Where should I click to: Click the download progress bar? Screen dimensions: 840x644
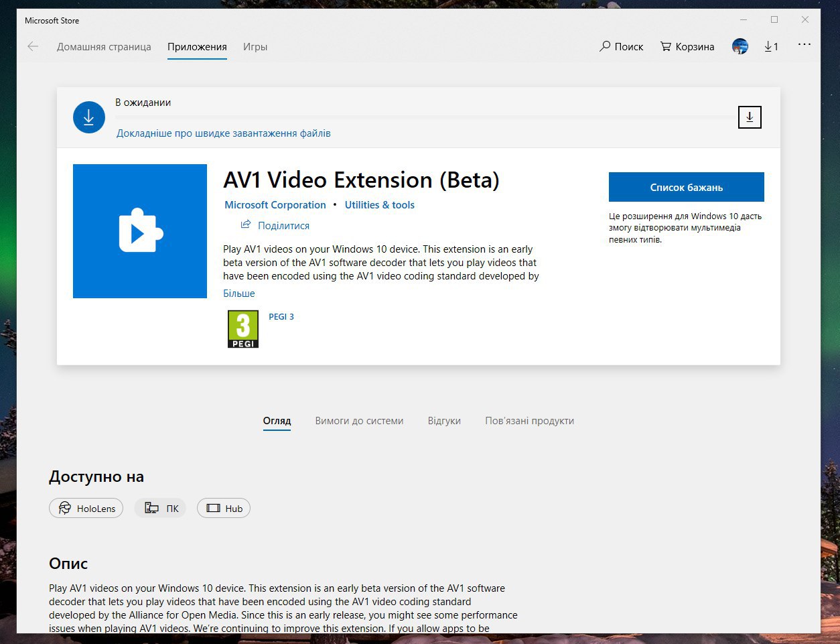pos(425,117)
